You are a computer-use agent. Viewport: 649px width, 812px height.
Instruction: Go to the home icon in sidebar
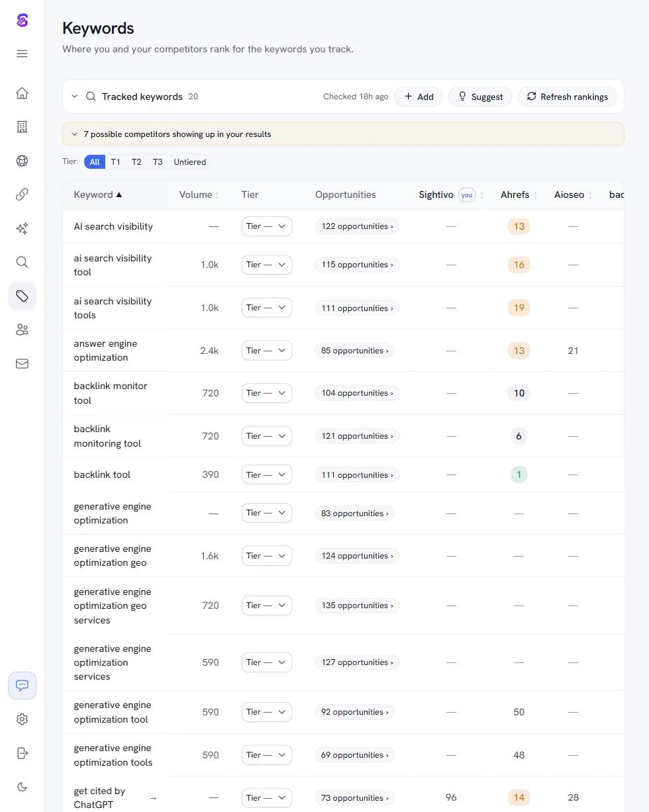[22, 93]
